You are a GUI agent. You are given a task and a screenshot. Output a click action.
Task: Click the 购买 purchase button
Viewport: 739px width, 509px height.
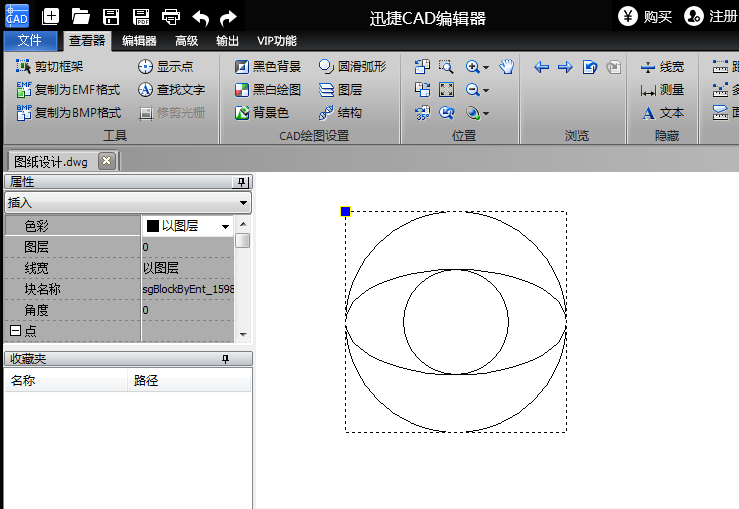pos(645,16)
